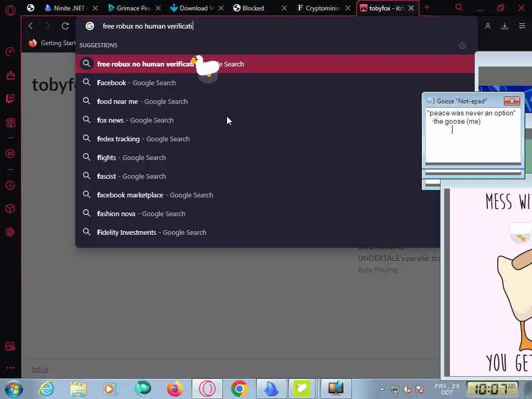
Task: Close the tobyfox itch tab
Action: 411,8
